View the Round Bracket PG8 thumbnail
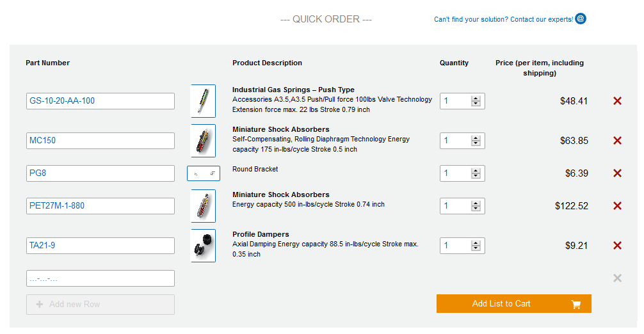 [x=203, y=173]
